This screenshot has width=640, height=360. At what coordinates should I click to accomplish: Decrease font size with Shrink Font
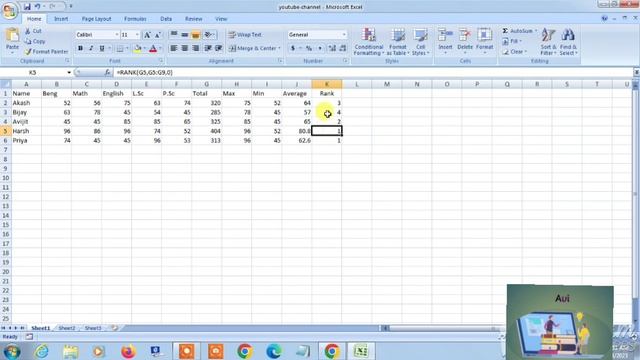click(158, 35)
